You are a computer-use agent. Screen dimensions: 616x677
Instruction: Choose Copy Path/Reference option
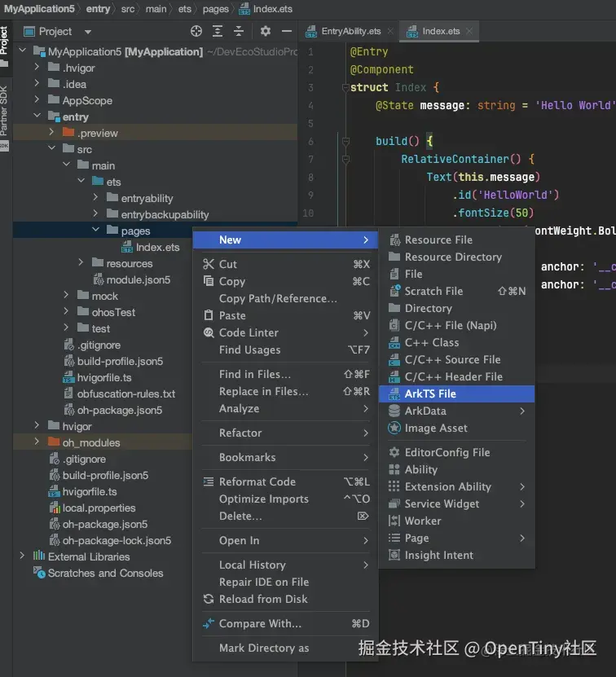tap(285, 298)
